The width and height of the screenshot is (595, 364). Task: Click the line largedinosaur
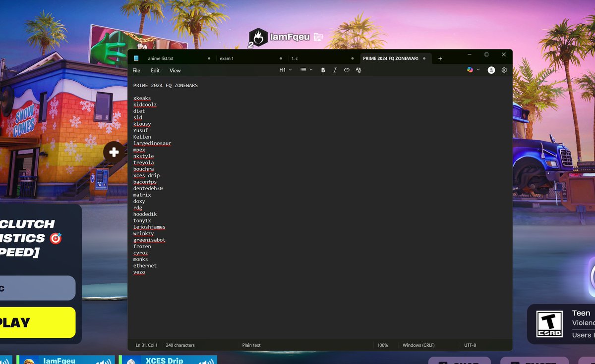pyautogui.click(x=152, y=143)
